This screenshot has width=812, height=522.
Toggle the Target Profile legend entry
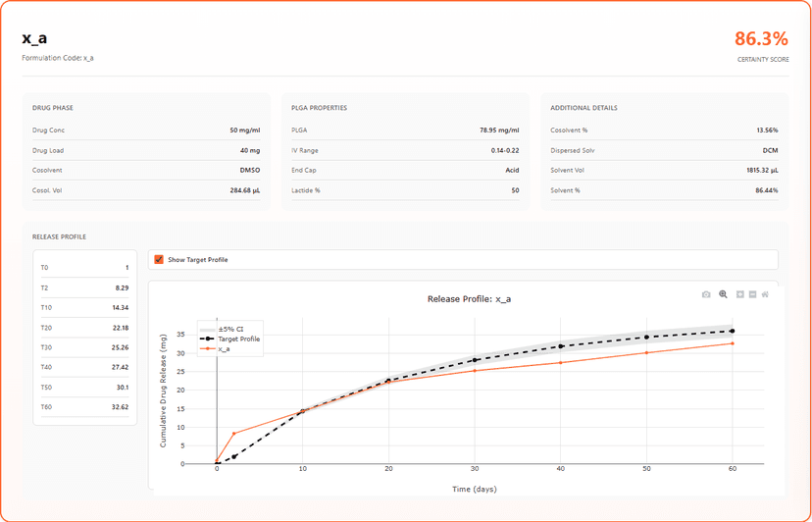(x=229, y=339)
